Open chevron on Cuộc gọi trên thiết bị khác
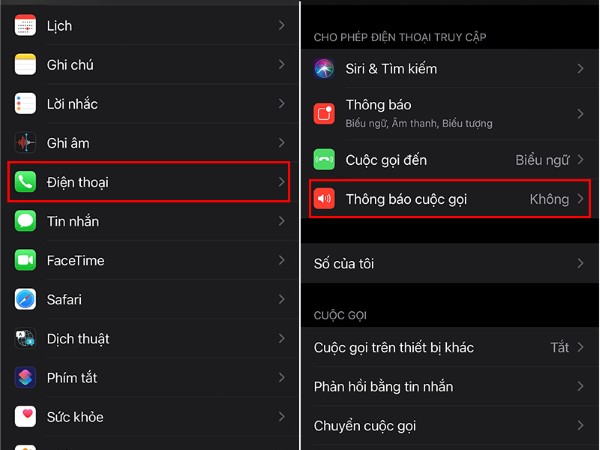600x450 pixels. 580,347
